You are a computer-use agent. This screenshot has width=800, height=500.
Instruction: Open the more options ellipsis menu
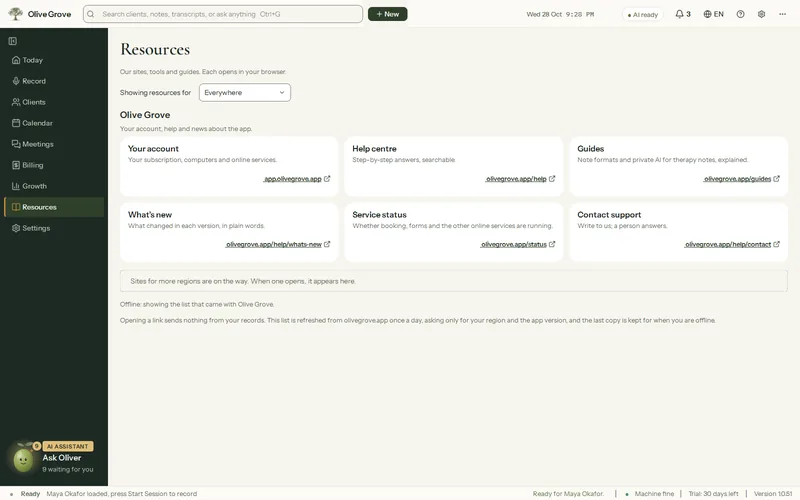(x=782, y=14)
